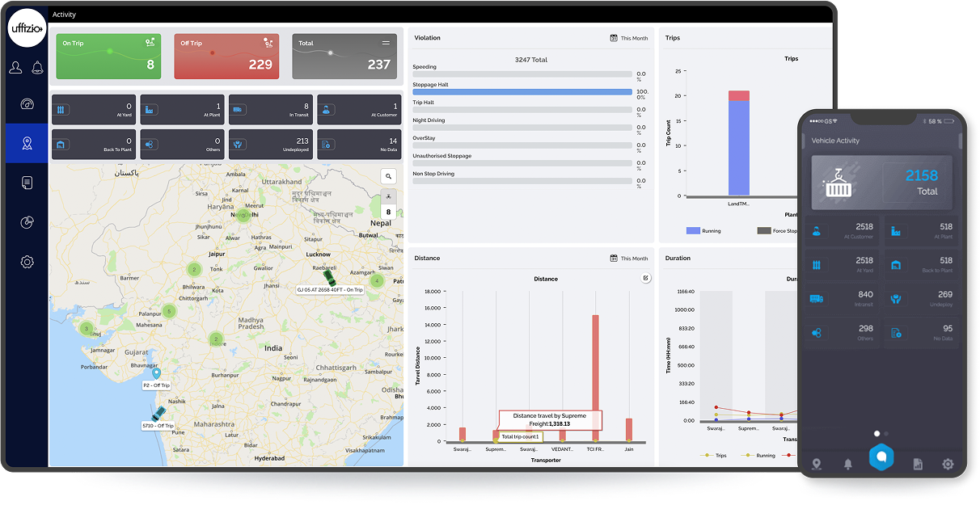Select the No Data tile on desktop

click(359, 144)
